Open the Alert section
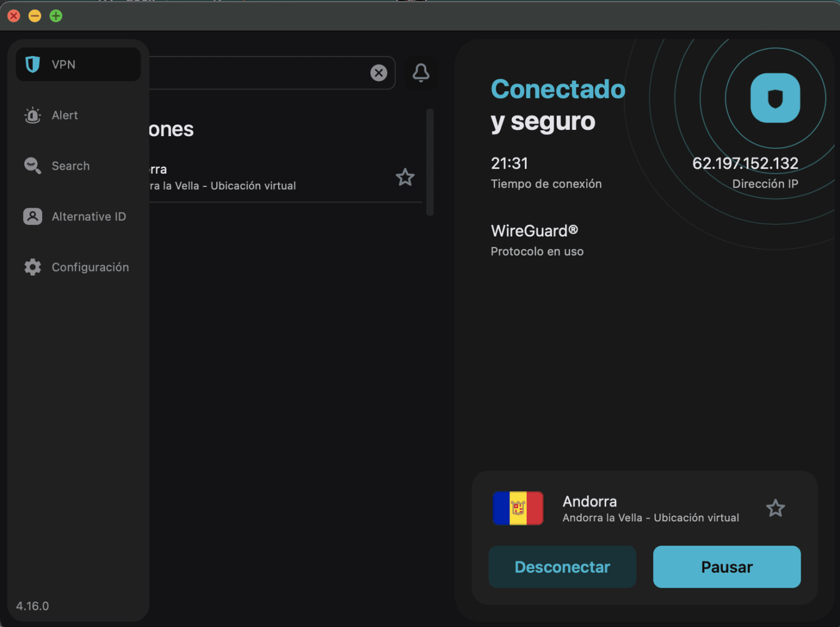Image resolution: width=840 pixels, height=627 pixels. pyautogui.click(x=78, y=115)
